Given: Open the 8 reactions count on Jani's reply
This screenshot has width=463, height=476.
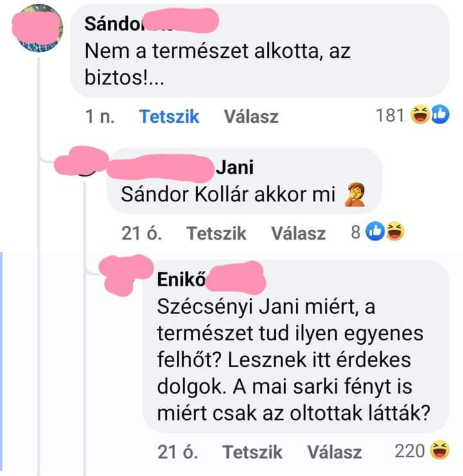Looking at the screenshot, I should pos(356,233).
